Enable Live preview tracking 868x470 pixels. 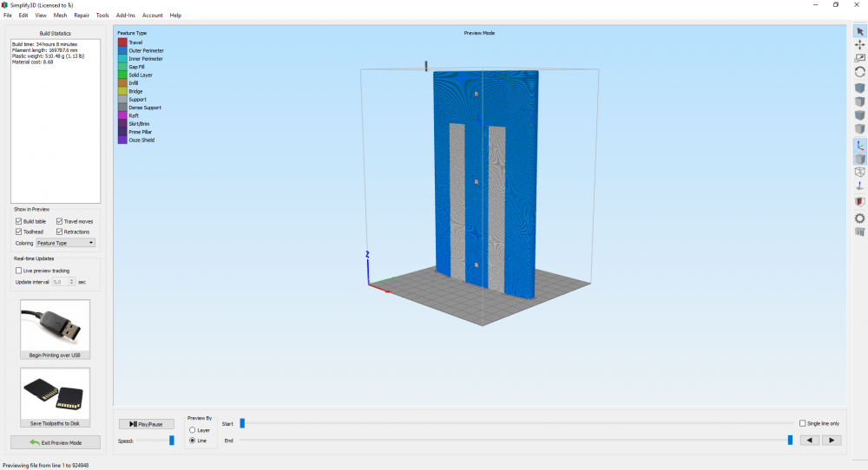pyautogui.click(x=19, y=271)
